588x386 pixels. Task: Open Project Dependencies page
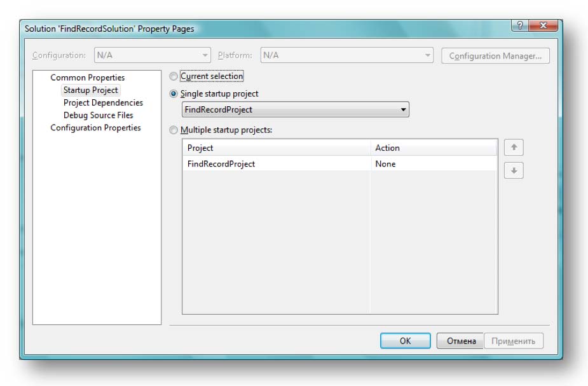[103, 103]
